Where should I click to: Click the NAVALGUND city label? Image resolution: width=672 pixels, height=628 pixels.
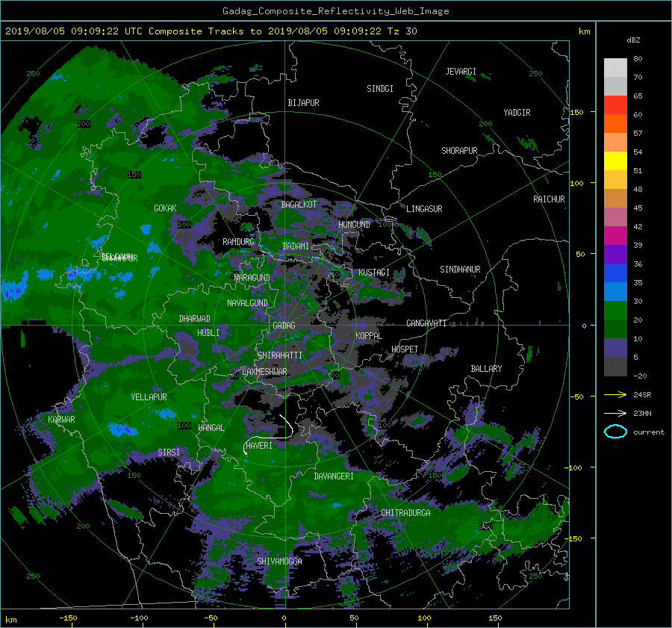point(247,303)
